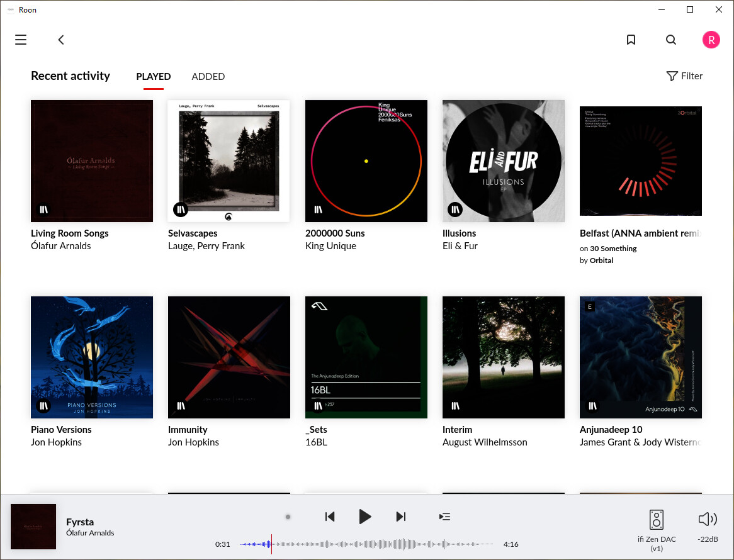The height and width of the screenshot is (560, 734).
Task: Open artist King Unique
Action: tap(331, 245)
